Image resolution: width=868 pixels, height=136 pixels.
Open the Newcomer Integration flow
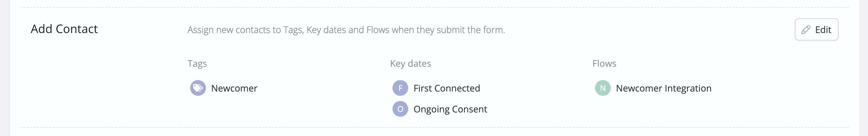coord(663,88)
